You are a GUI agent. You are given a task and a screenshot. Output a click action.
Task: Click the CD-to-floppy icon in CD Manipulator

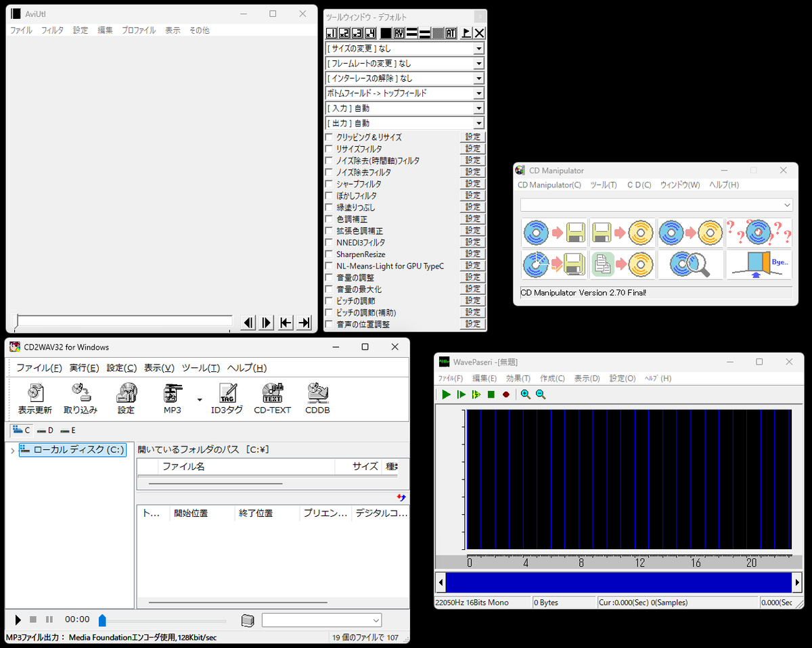pyautogui.click(x=555, y=233)
